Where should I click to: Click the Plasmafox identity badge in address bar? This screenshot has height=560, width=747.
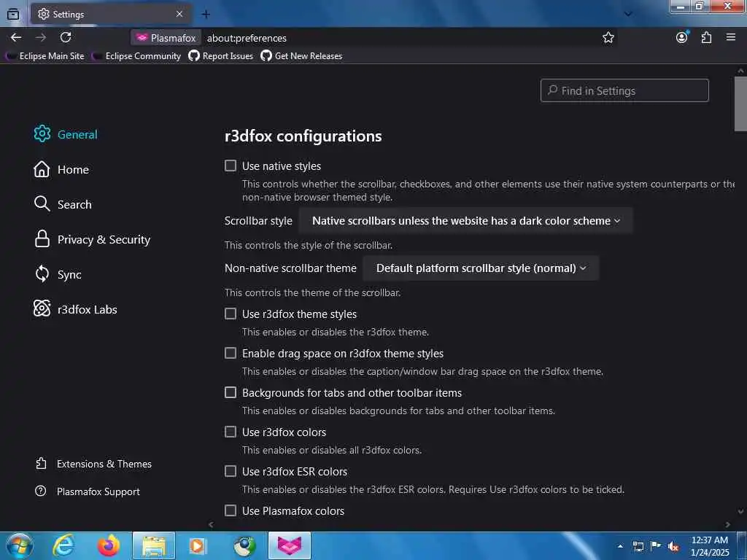pyautogui.click(x=166, y=38)
